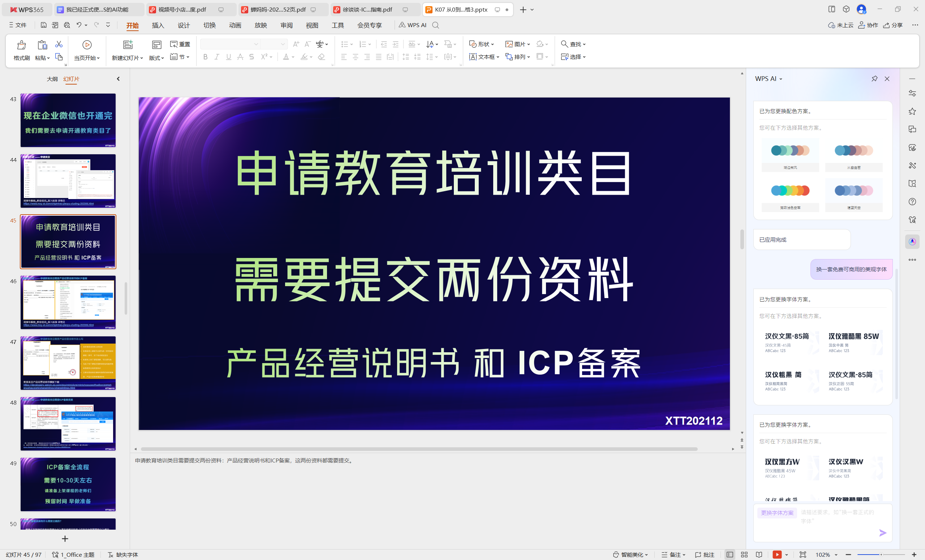
Task: Start slideshow from current page icon
Action: tap(87, 45)
